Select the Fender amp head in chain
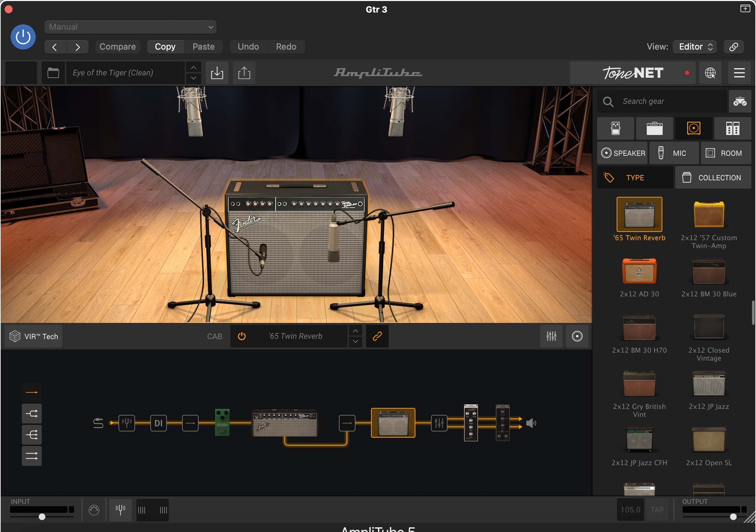756x532 pixels. click(285, 423)
